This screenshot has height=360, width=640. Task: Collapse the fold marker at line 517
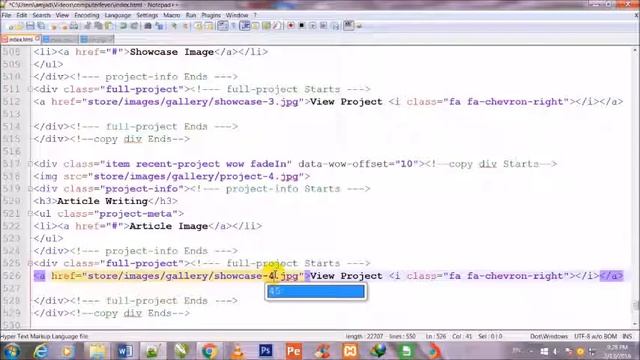pyautogui.click(x=30, y=164)
